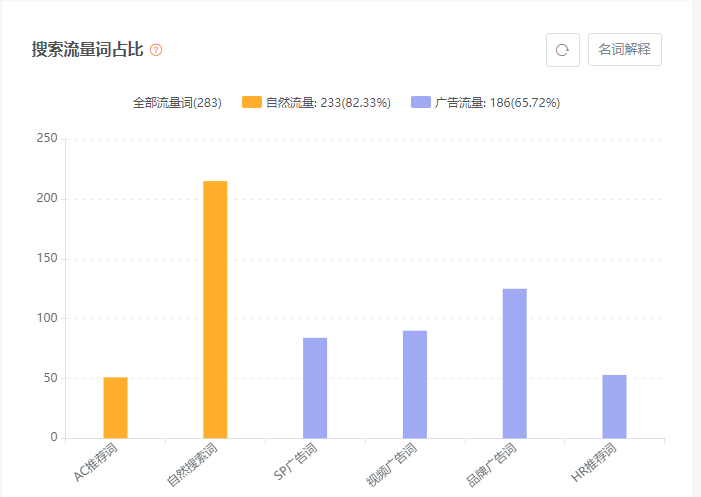Click the AC推荐词 axis label
The height and width of the screenshot is (497, 701).
click(x=96, y=462)
